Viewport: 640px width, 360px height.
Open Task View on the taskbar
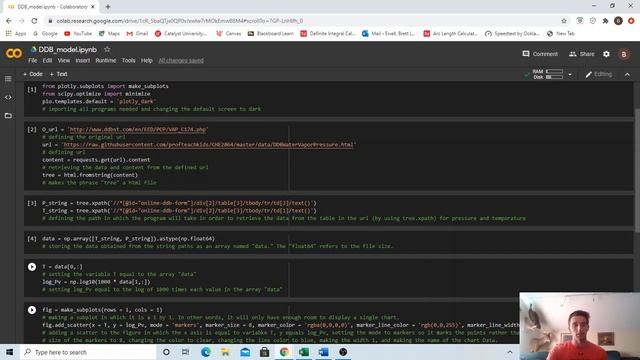pyautogui.click(x=185, y=352)
